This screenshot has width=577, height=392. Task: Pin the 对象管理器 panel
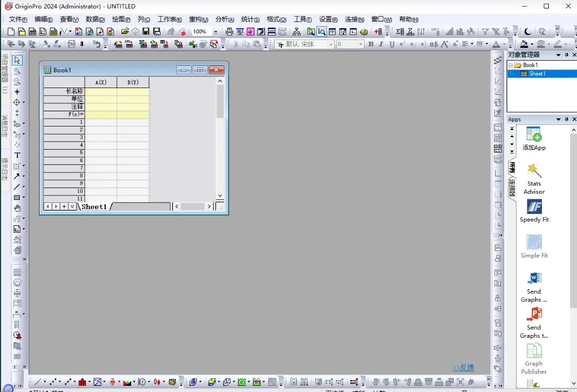(566, 55)
